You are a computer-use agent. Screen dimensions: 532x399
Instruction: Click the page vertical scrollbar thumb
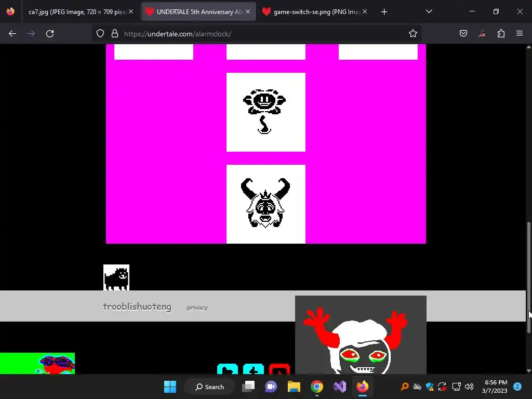click(x=528, y=277)
